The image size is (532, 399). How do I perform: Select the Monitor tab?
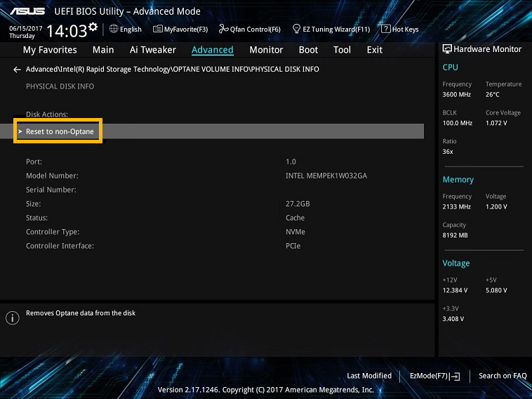266,50
